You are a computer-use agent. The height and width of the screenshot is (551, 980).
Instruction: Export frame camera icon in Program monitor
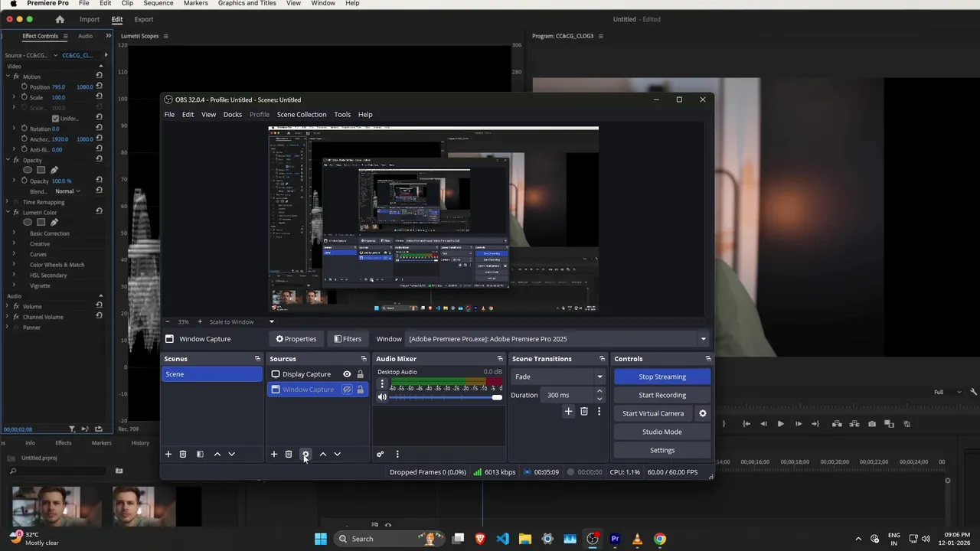pyautogui.click(x=872, y=423)
